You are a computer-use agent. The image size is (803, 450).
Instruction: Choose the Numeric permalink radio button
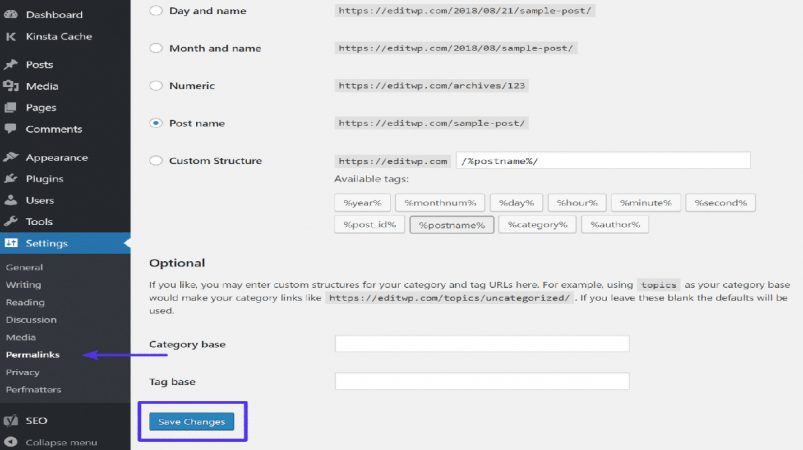[156, 85]
